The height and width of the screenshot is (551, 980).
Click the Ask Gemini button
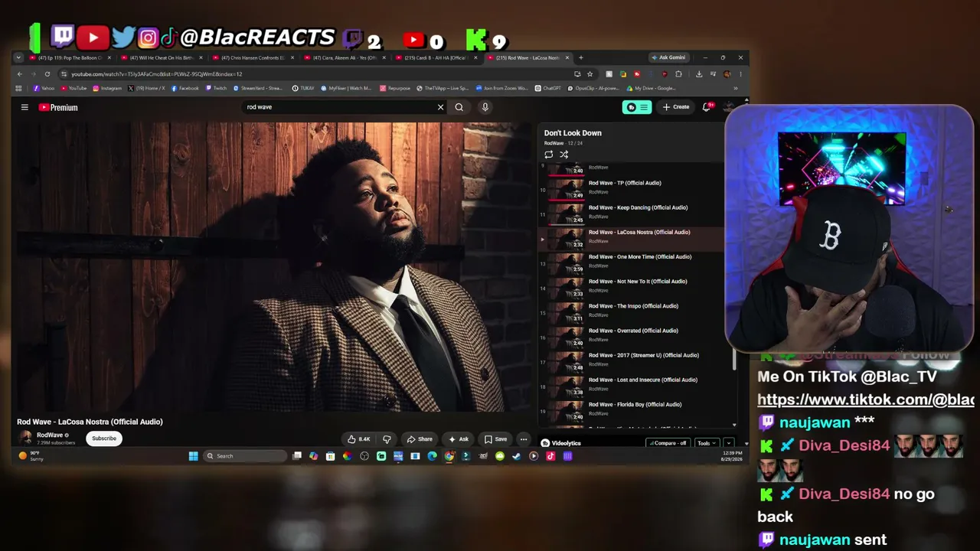668,57
